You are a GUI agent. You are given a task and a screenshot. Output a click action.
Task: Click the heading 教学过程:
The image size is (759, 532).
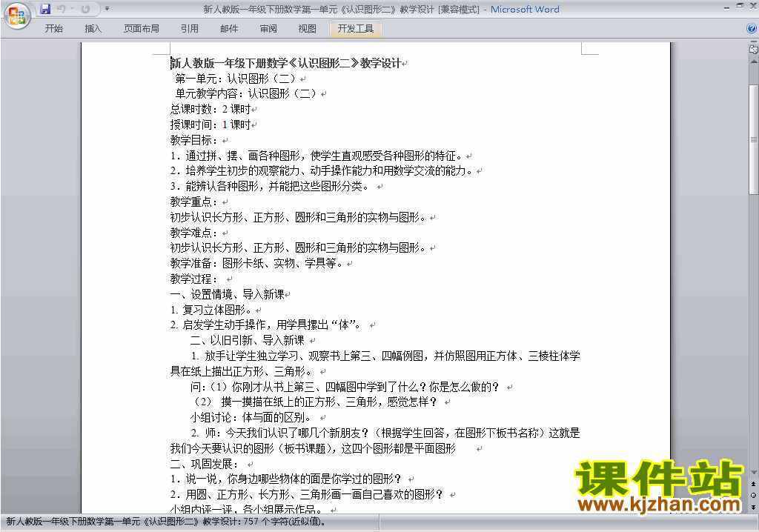click(193, 279)
